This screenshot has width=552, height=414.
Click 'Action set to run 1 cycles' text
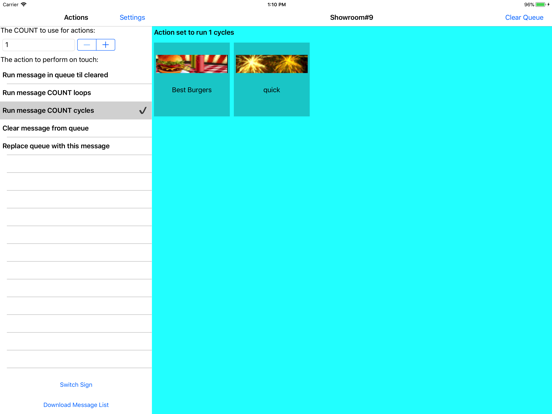pyautogui.click(x=194, y=32)
